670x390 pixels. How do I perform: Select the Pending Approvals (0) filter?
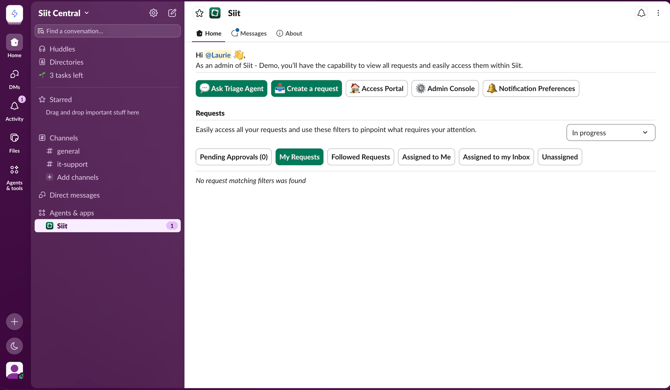pyautogui.click(x=234, y=157)
